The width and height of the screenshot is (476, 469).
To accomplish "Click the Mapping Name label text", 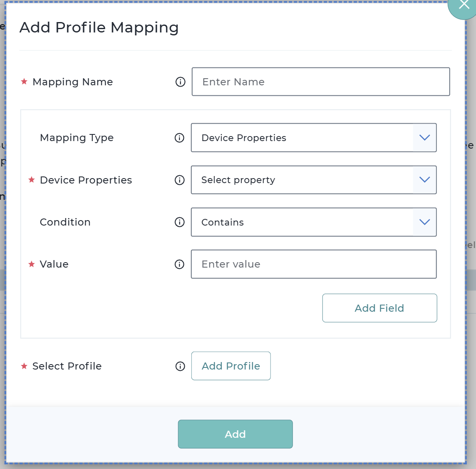I will [x=72, y=82].
